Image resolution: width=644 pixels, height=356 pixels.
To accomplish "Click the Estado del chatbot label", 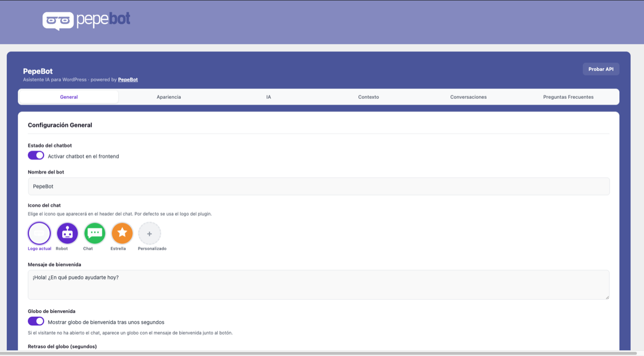I will click(x=50, y=146).
